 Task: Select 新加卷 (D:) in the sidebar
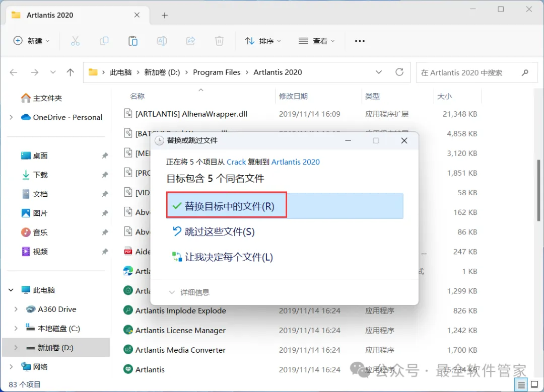pyautogui.click(x=55, y=347)
